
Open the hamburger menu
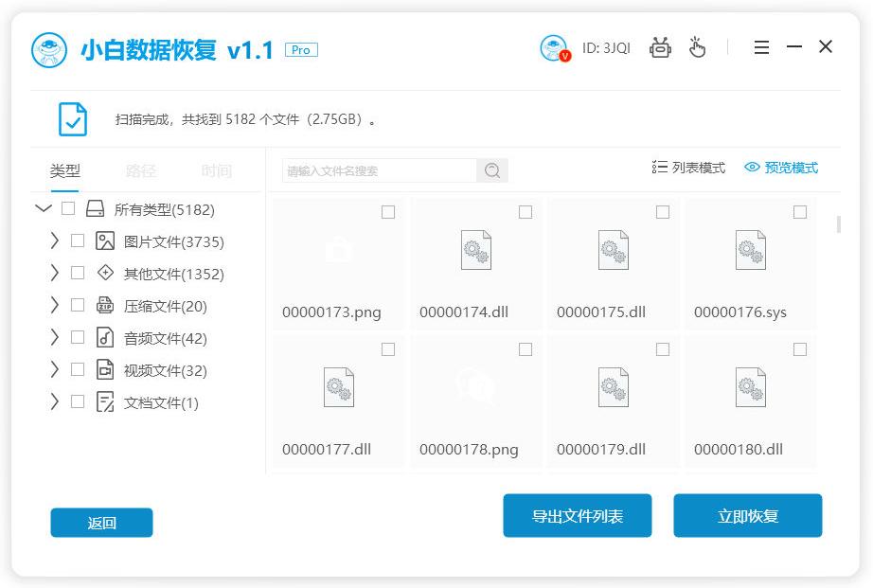pos(761,46)
